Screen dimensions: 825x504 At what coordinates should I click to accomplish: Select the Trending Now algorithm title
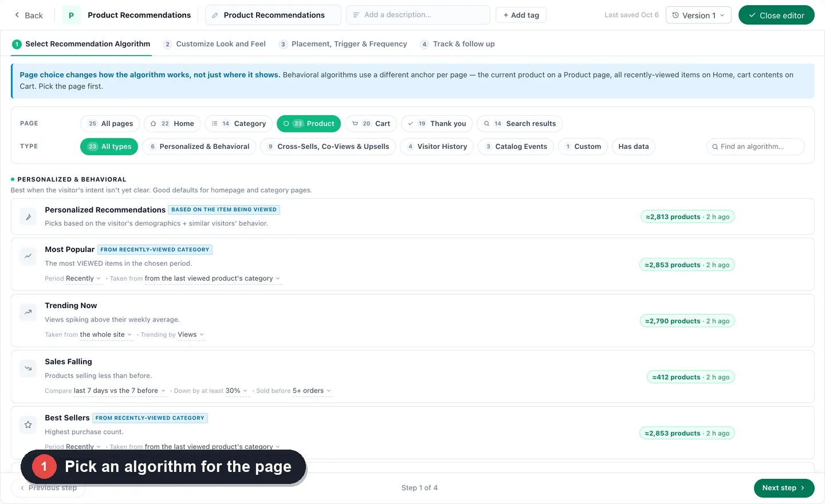pos(71,306)
